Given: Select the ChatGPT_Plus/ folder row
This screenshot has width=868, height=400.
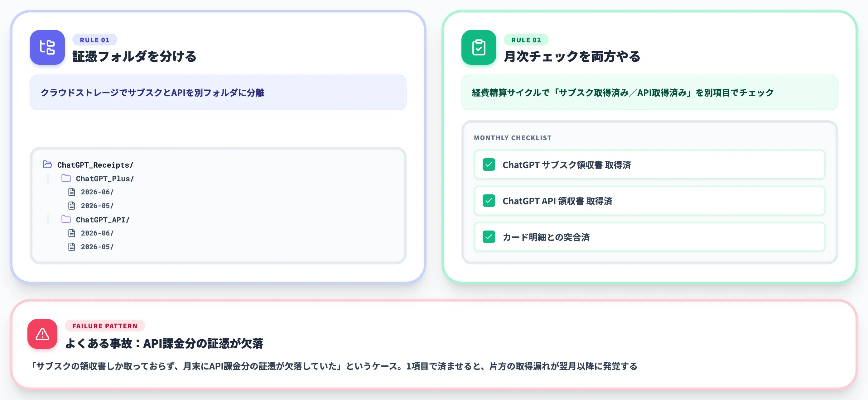Looking at the screenshot, I should pos(98,179).
